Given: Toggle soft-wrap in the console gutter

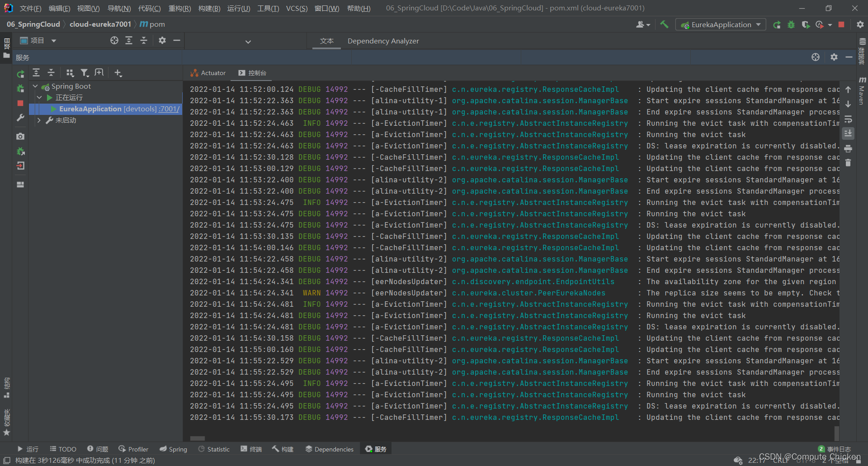Looking at the screenshot, I should tap(849, 119).
